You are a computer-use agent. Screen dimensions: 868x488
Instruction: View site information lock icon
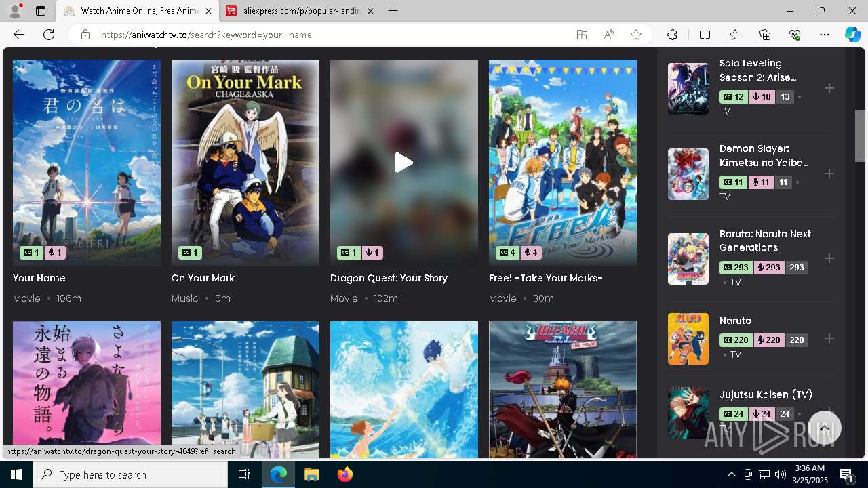tap(85, 35)
